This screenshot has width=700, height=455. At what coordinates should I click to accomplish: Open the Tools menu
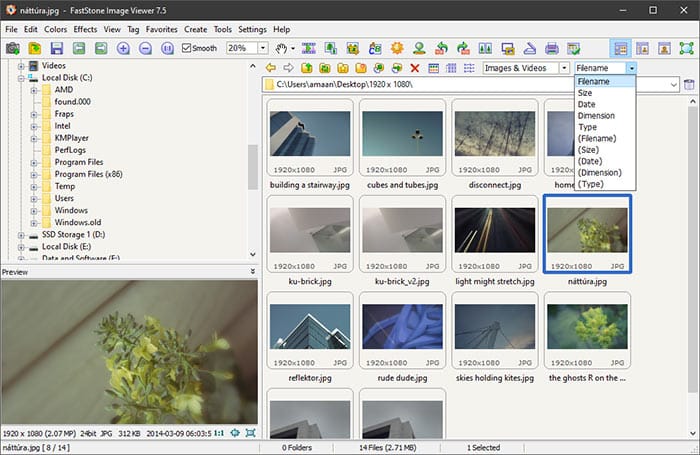click(x=222, y=29)
